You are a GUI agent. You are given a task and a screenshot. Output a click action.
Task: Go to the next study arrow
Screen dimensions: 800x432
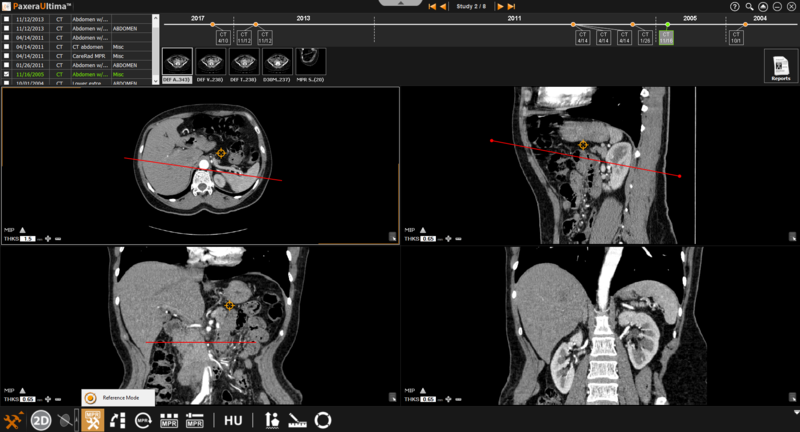coord(500,7)
